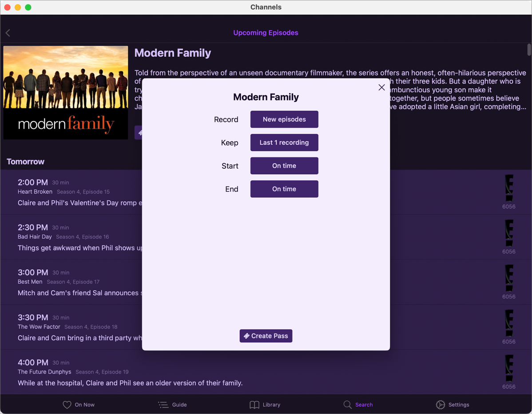Select the Search tab
The height and width of the screenshot is (414, 532).
tap(358, 405)
